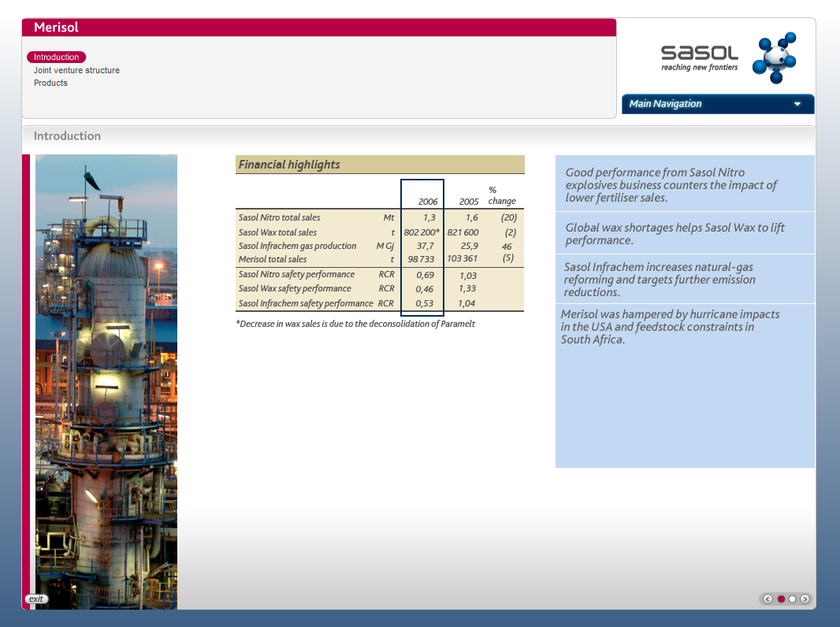This screenshot has height=627, width=840.
Task: Click the 2006 column header
Action: click(427, 202)
